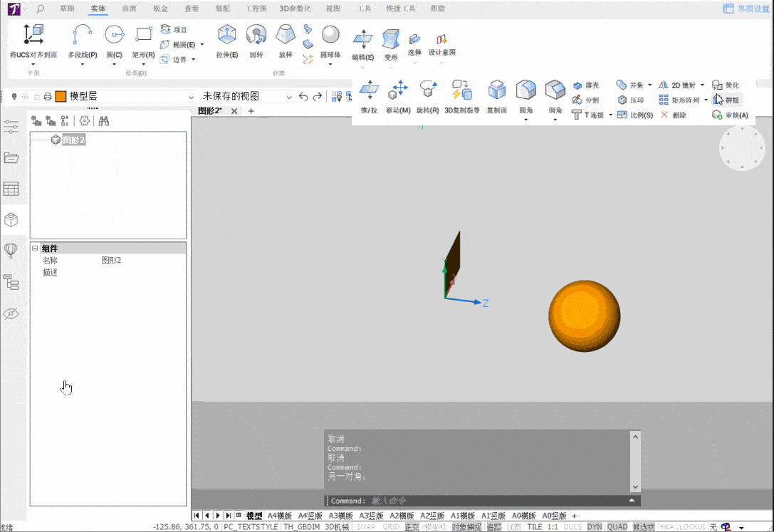Click the 比例(S) scale tool
The image size is (774, 532).
tap(635, 115)
